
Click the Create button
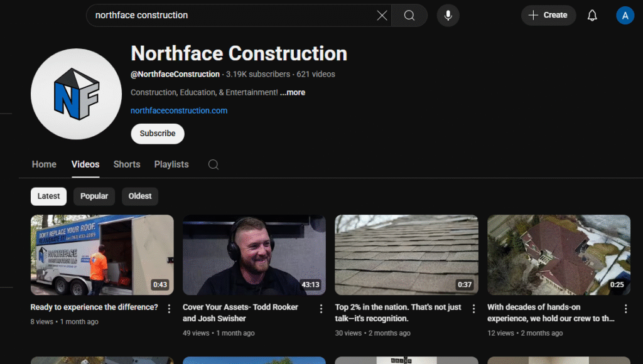[548, 15]
